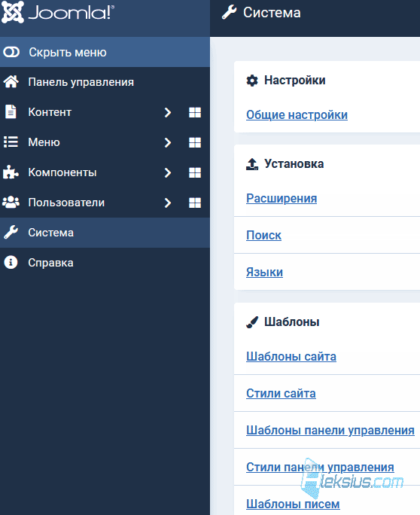Toggle the Скрыть меню switch icon
This screenshot has height=515, width=420.
pos(11,52)
